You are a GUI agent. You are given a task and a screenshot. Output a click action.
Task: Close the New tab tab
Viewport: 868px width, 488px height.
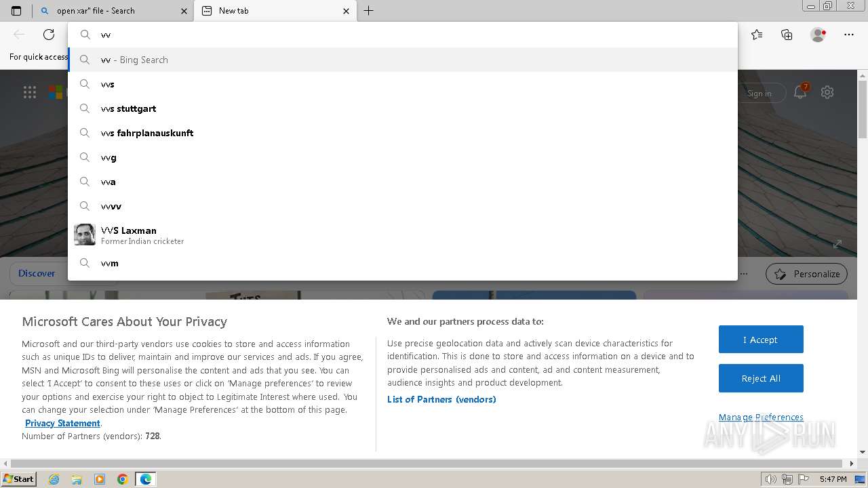[347, 11]
